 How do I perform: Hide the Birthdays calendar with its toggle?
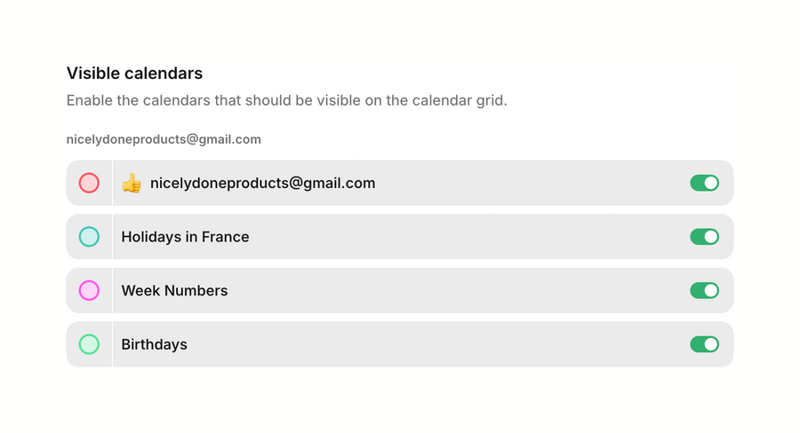point(704,344)
